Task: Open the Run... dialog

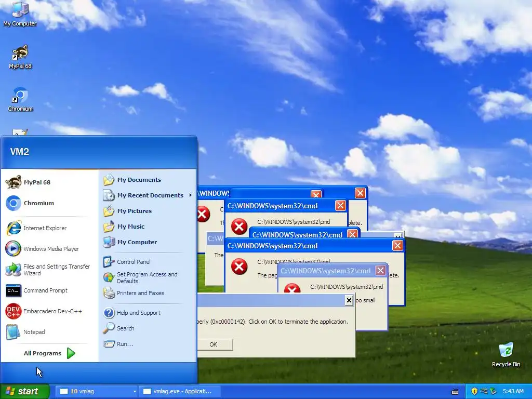Action: pos(148,344)
